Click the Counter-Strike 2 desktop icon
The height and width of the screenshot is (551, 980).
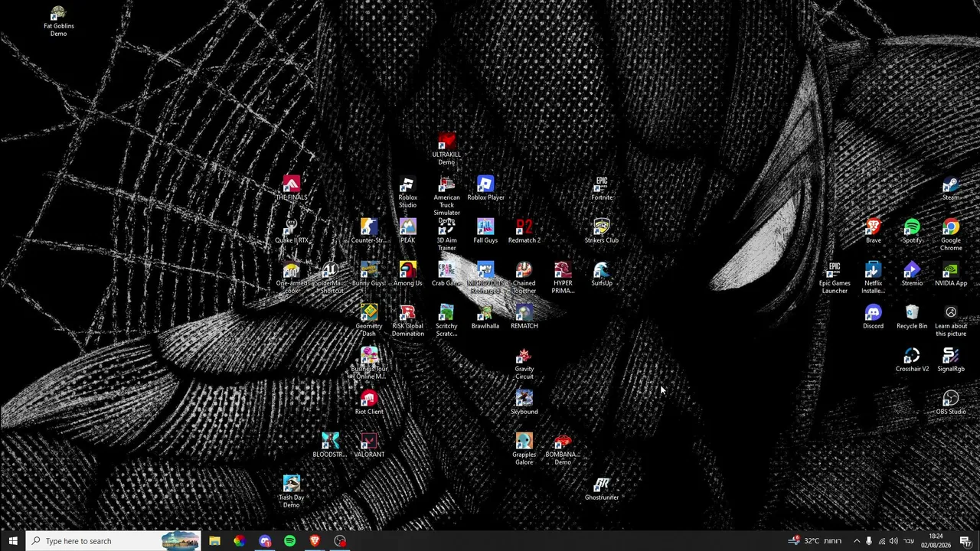click(369, 234)
